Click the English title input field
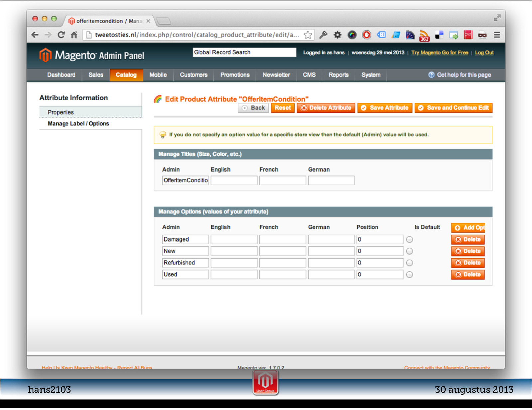 [234, 180]
